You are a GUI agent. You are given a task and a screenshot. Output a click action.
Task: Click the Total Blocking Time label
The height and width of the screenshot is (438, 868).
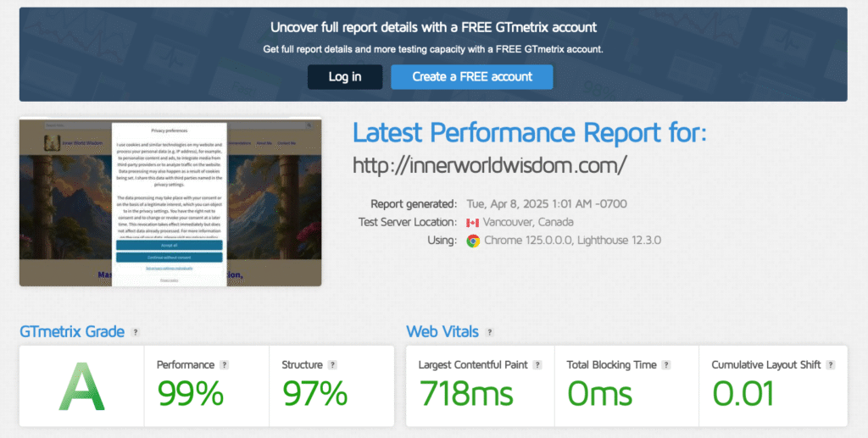[612, 365]
